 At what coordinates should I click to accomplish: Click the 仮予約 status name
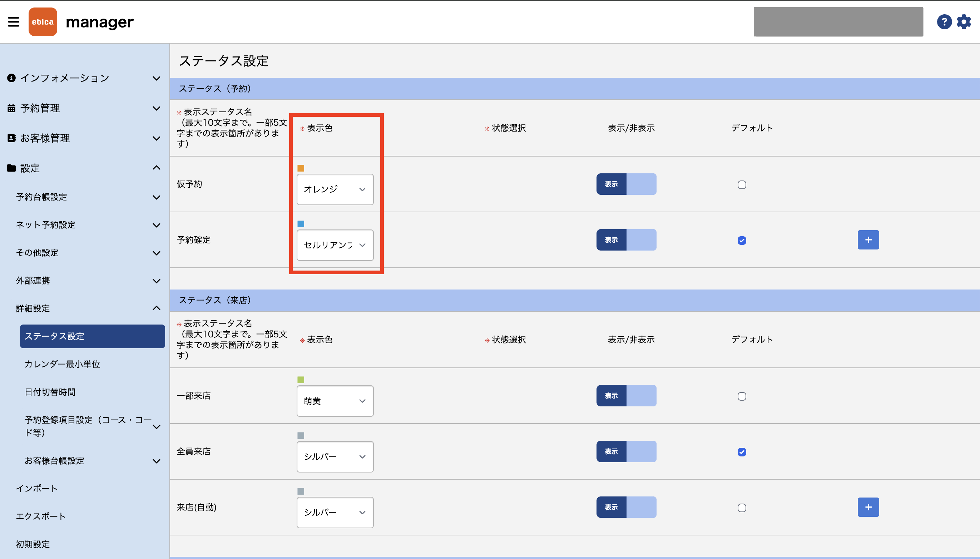(189, 184)
